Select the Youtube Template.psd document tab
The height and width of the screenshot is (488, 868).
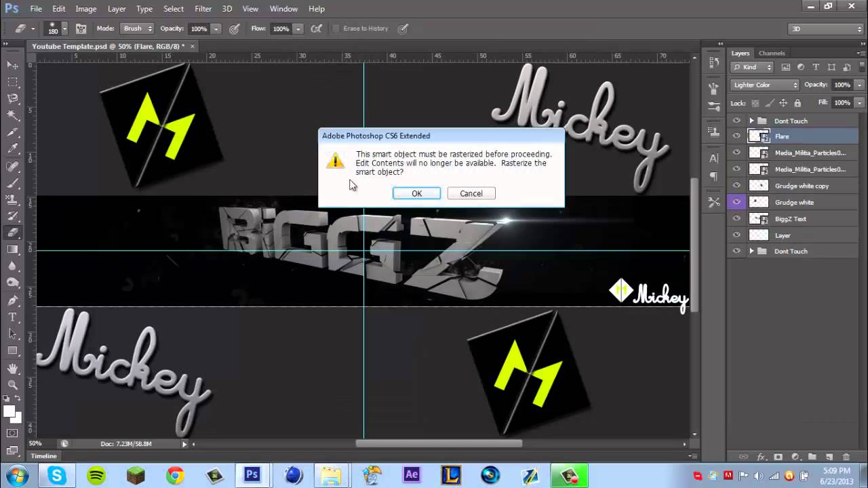click(110, 46)
